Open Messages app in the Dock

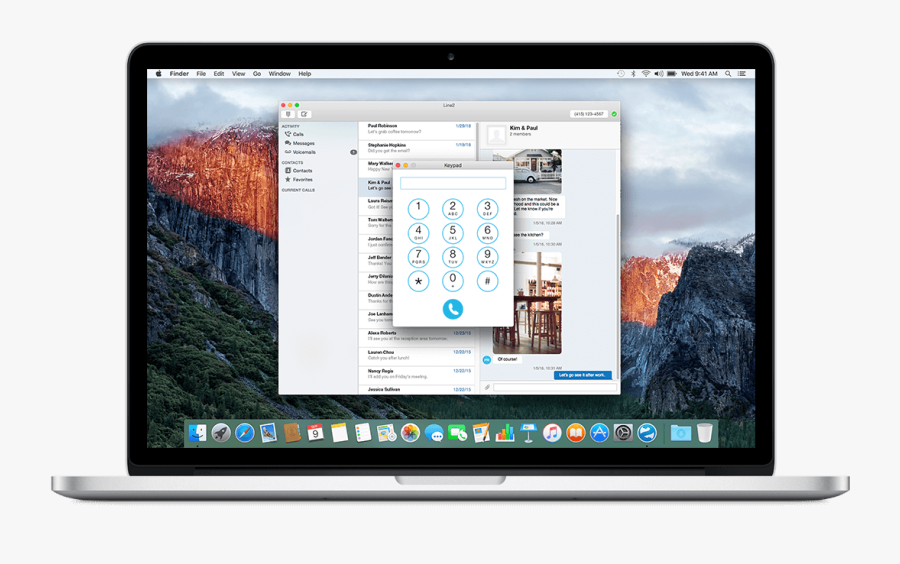pyautogui.click(x=434, y=433)
